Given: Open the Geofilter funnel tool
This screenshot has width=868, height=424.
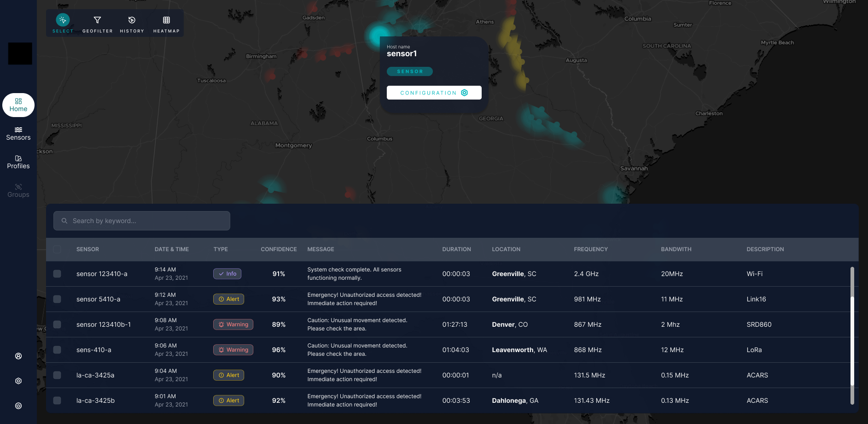Looking at the screenshot, I should coord(97,23).
